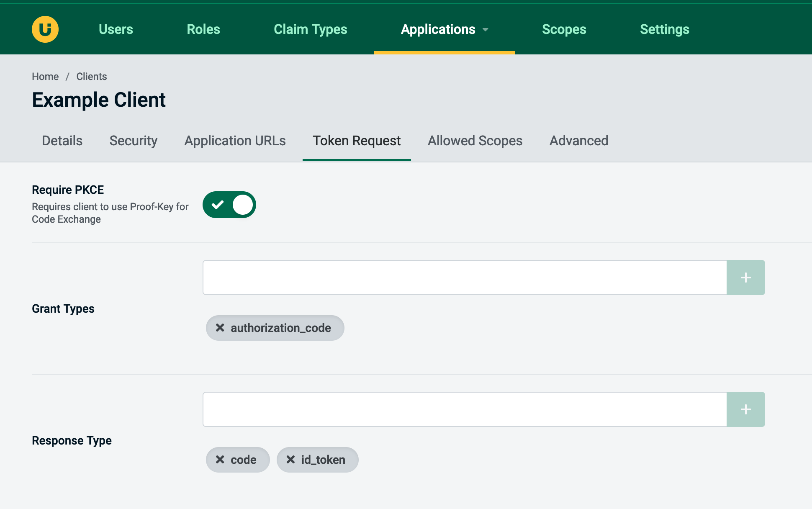Click the yellow U logo icon
The width and height of the screenshot is (812, 509).
(x=45, y=29)
